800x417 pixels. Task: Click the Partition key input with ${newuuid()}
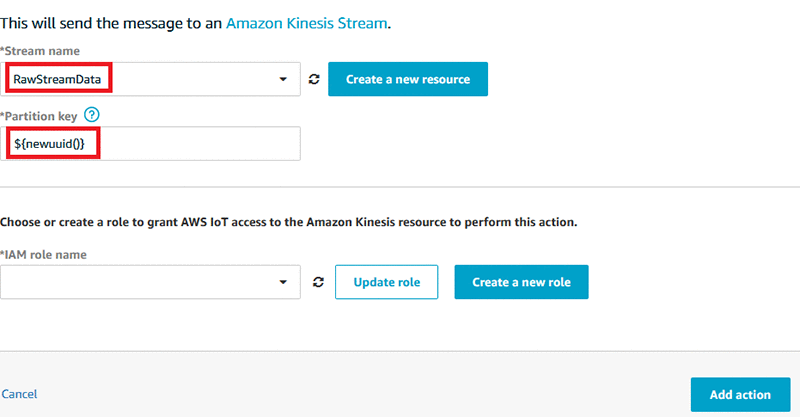[150, 143]
